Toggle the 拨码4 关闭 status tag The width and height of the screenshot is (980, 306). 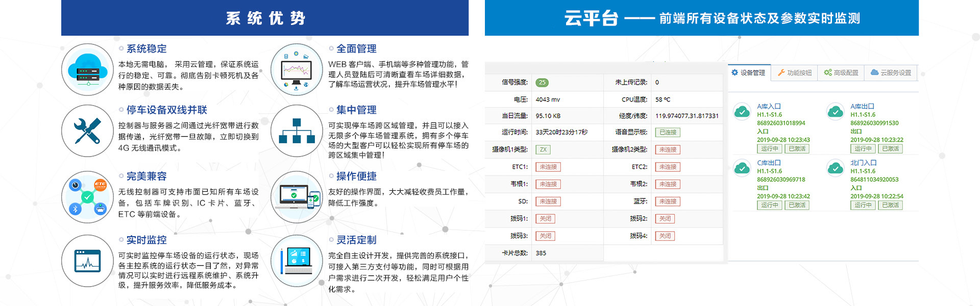click(665, 236)
